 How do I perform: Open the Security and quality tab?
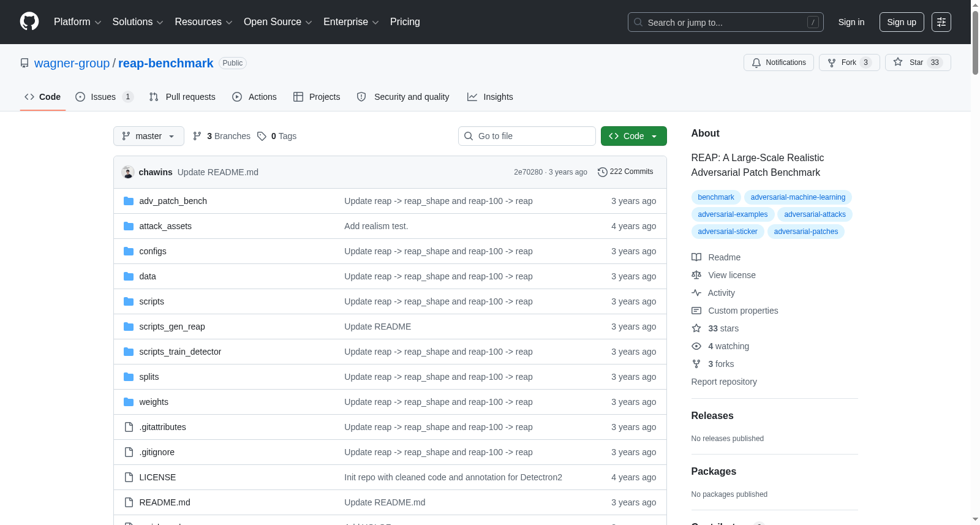tap(403, 97)
